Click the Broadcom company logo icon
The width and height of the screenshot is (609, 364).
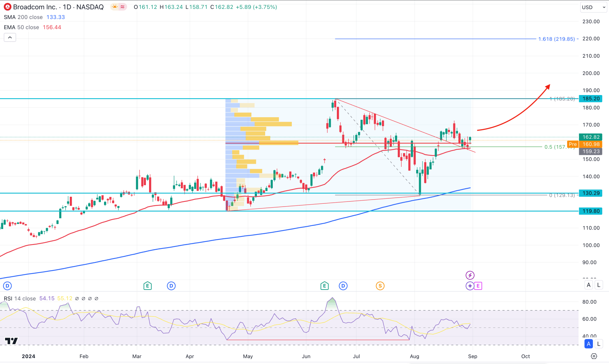pos(7,7)
